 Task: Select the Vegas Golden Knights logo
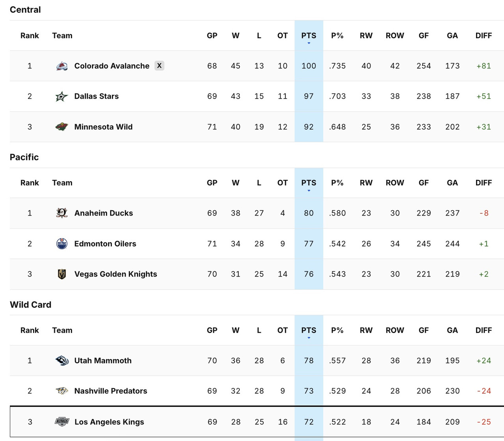click(x=62, y=274)
